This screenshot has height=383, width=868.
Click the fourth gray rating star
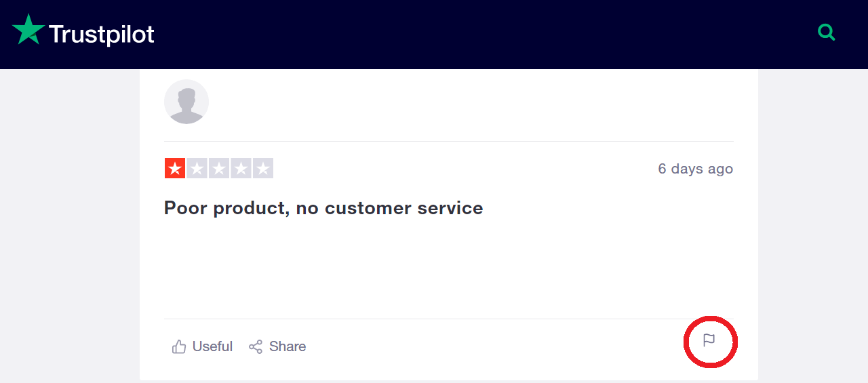[241, 168]
